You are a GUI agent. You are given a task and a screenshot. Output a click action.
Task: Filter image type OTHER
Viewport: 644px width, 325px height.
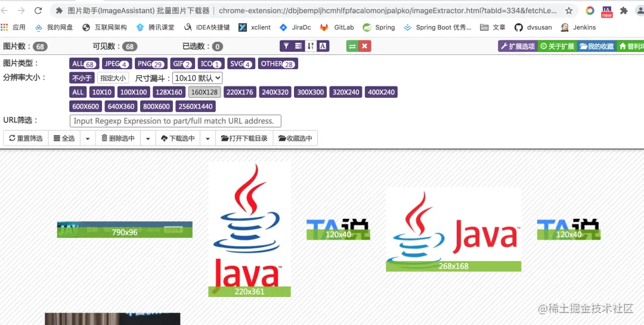point(278,64)
